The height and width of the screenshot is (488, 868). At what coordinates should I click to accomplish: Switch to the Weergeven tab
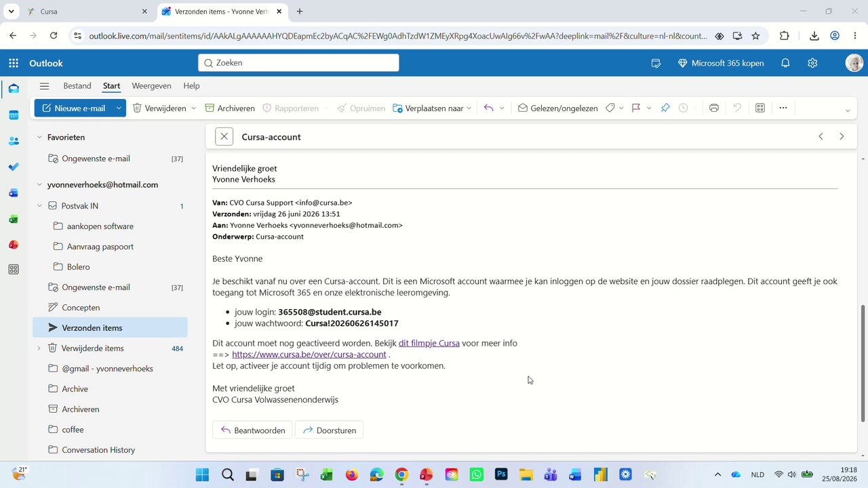[151, 86]
